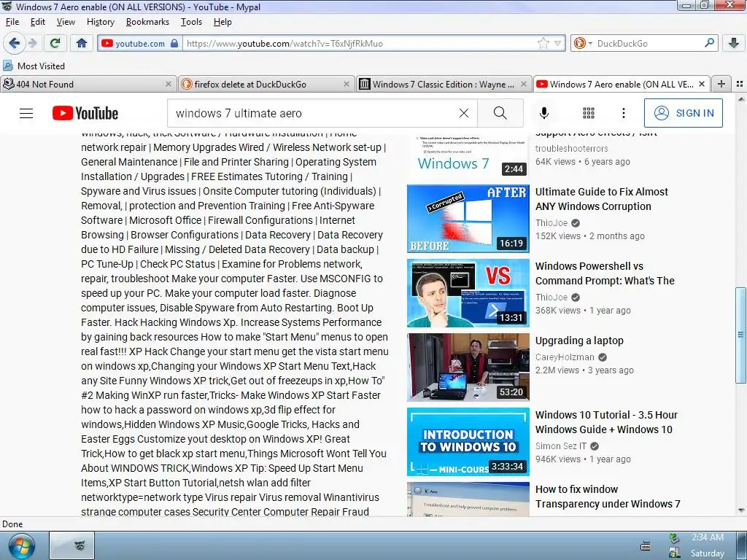
Task: Click the Mypal taskbar button
Action: point(72,545)
